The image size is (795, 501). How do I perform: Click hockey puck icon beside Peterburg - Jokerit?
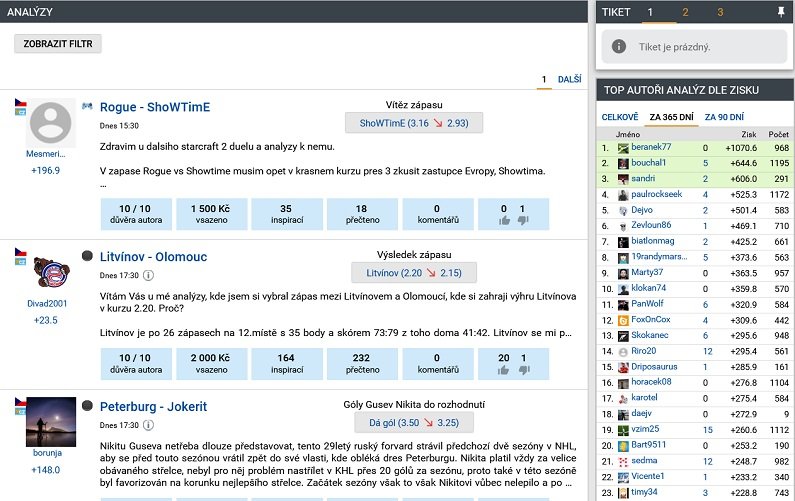click(x=87, y=406)
